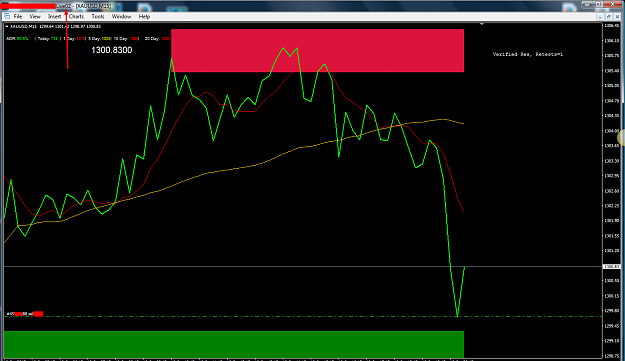Maximize the main terminal window
The image size is (625, 361).
point(598,4)
